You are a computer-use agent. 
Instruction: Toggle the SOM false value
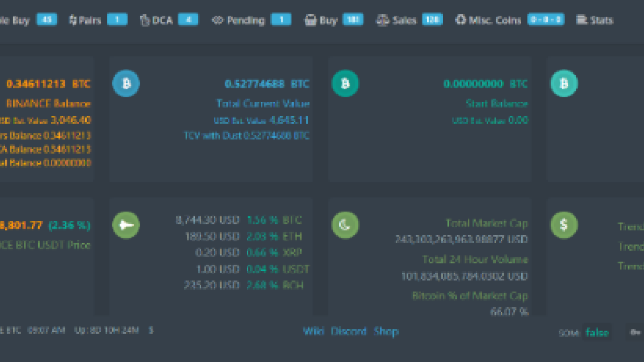[597, 333]
